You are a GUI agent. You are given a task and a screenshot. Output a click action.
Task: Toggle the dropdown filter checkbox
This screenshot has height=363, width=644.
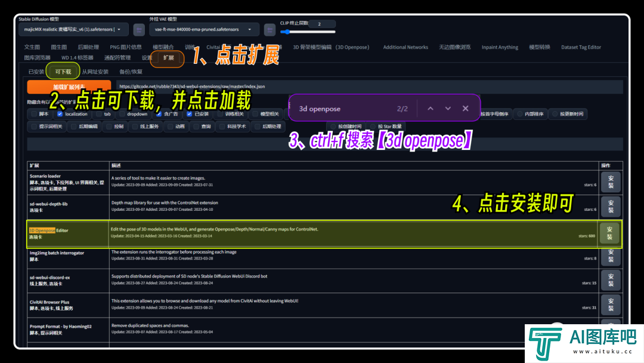point(122,114)
